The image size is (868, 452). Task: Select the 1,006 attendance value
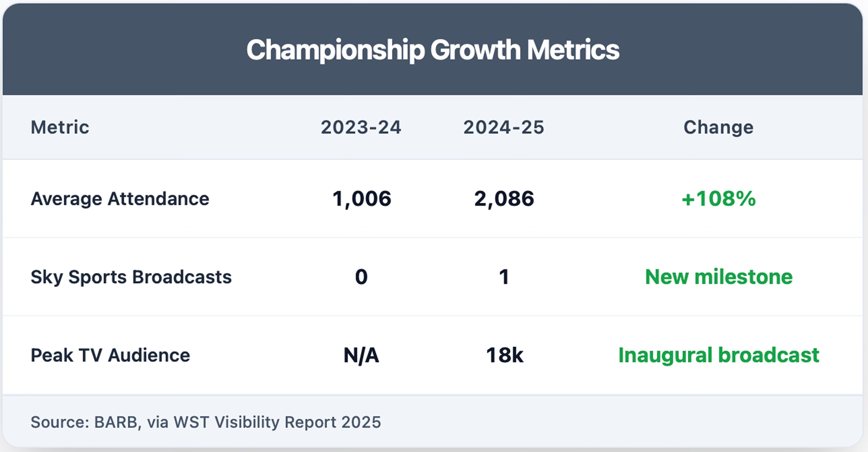(x=362, y=199)
